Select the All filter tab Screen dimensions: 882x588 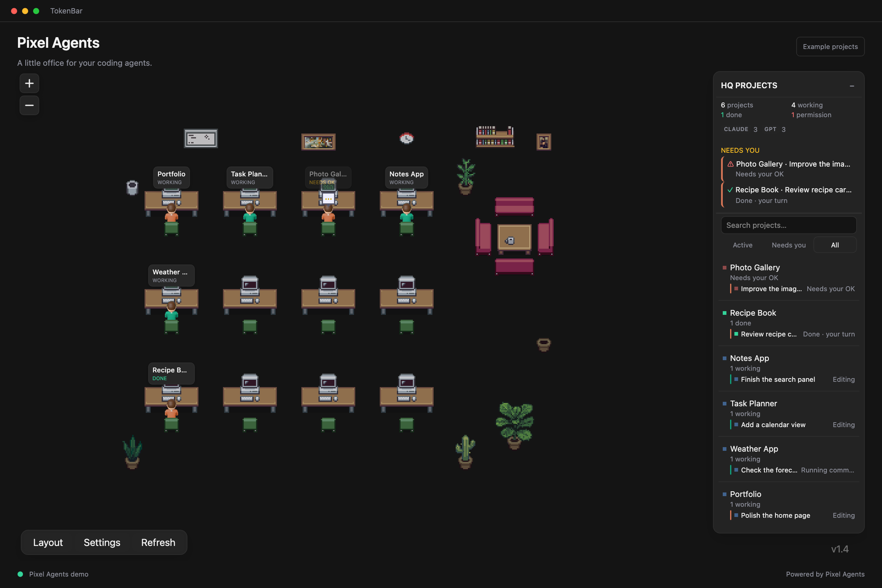coord(835,245)
